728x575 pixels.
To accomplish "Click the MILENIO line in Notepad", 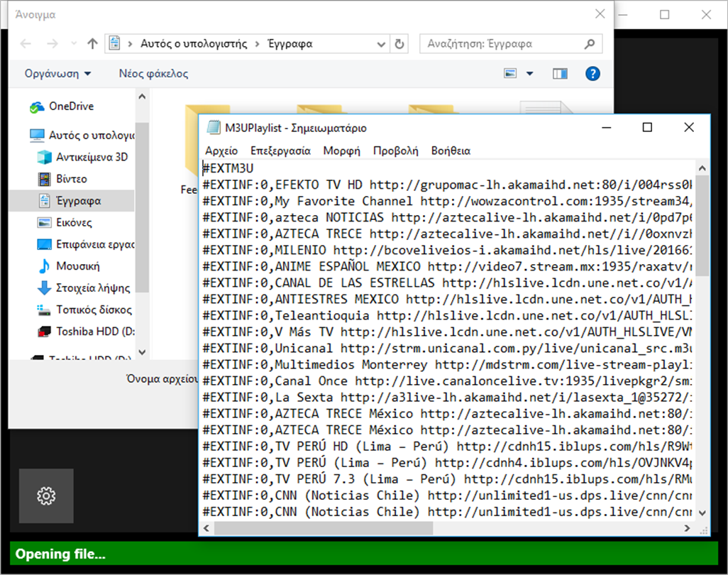I will [447, 251].
